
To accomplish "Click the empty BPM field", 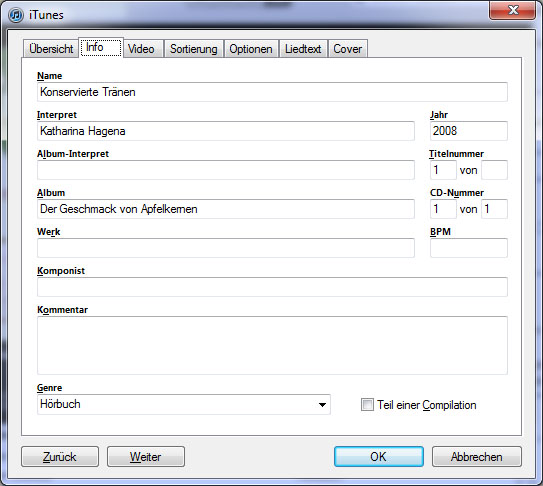I will [469, 248].
